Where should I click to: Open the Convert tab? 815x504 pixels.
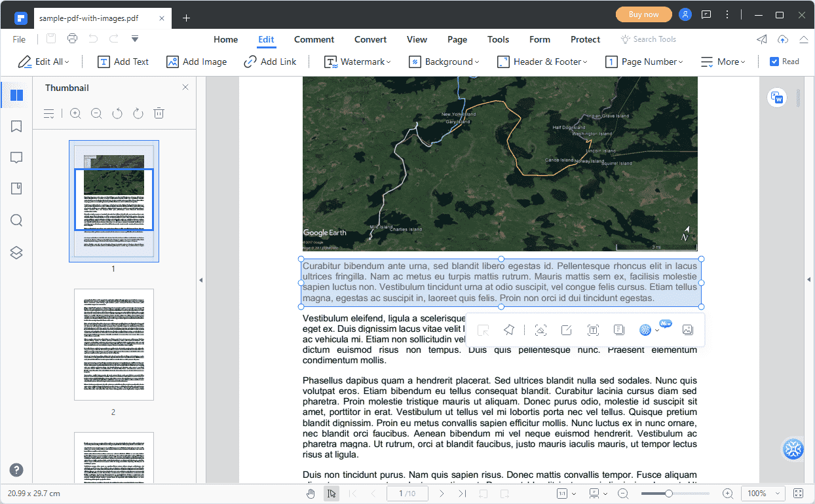pyautogui.click(x=370, y=39)
